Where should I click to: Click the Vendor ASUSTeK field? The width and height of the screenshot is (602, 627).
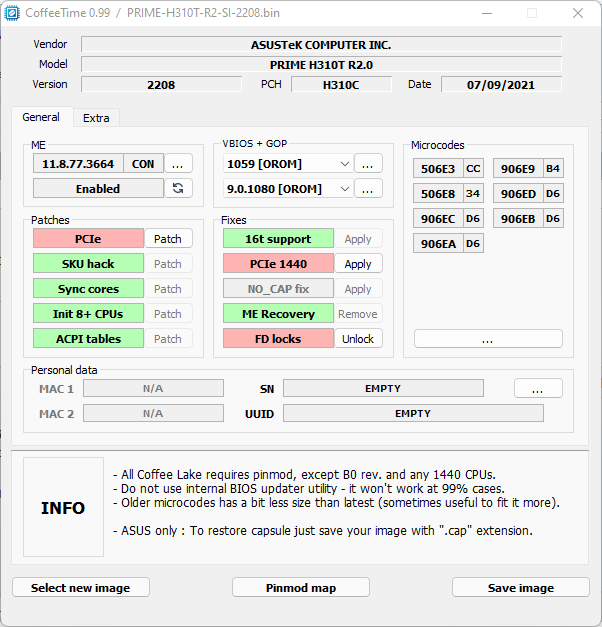pos(321,44)
